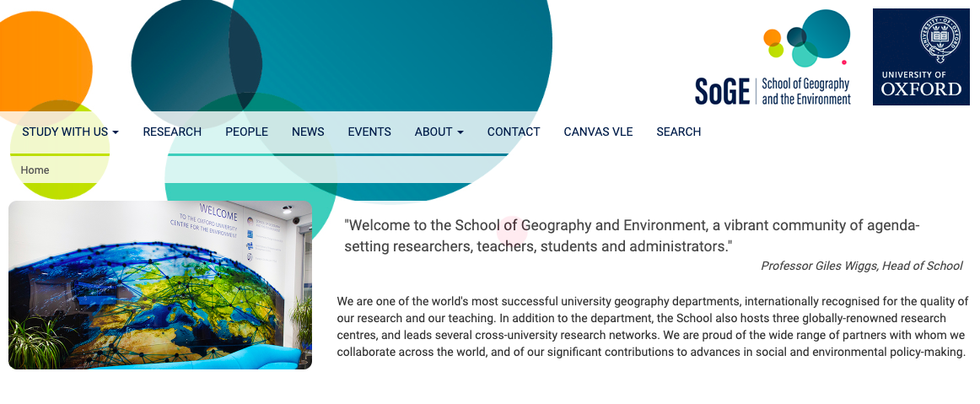Navigate to the Events page
Viewport: 980px width, 404px height.
coord(369,132)
